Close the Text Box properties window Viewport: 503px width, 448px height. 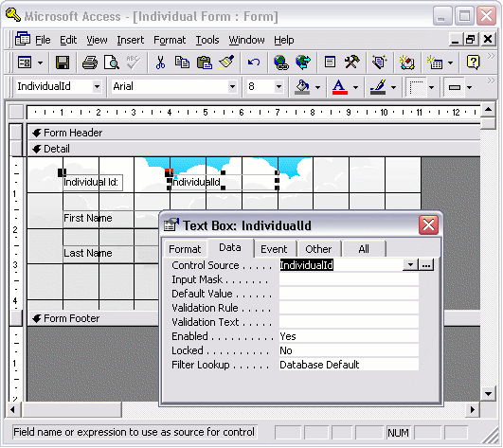click(x=428, y=224)
